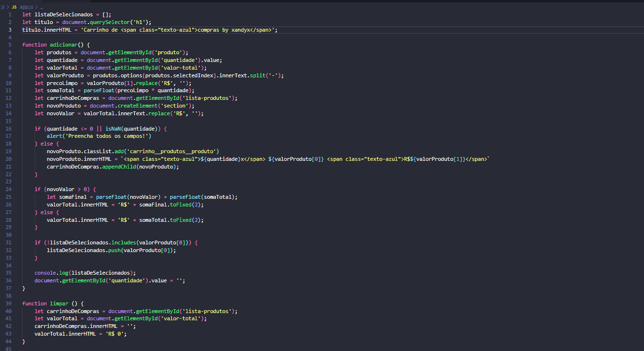Click 'listaDeSelecionados.push' on line 32
This screenshot has width=644, height=351.
(x=84, y=250)
